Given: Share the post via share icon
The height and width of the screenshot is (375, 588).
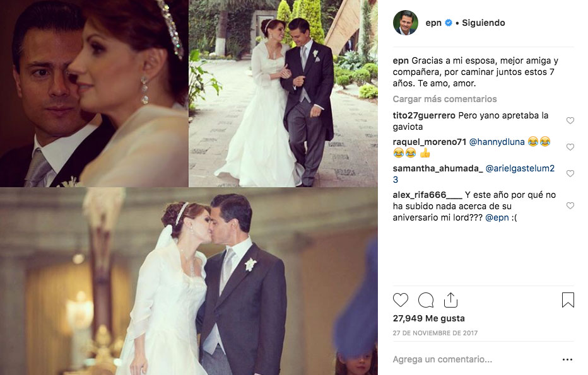Looking at the screenshot, I should coord(450,300).
